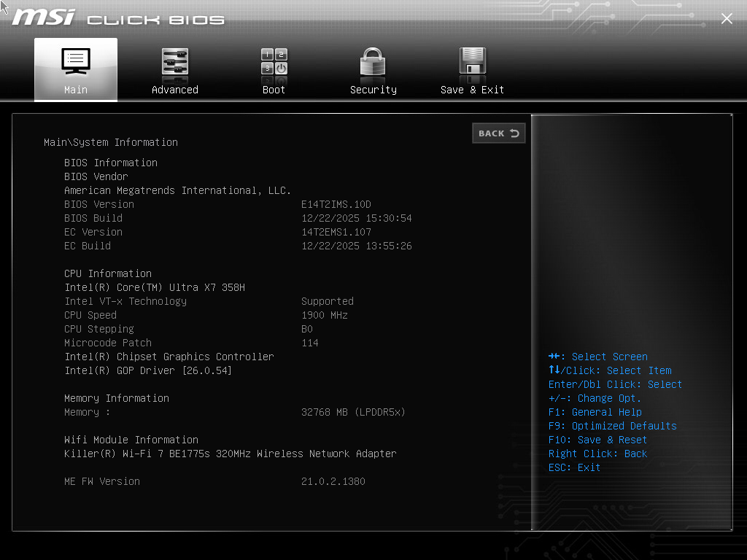The height and width of the screenshot is (560, 747).
Task: Go to the Save & Exit tab label
Action: click(x=472, y=90)
